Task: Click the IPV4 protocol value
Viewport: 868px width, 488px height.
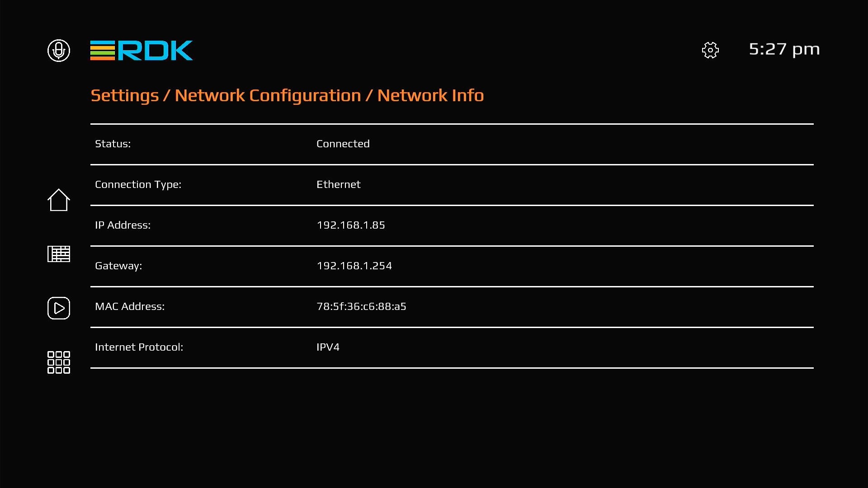Action: [328, 347]
